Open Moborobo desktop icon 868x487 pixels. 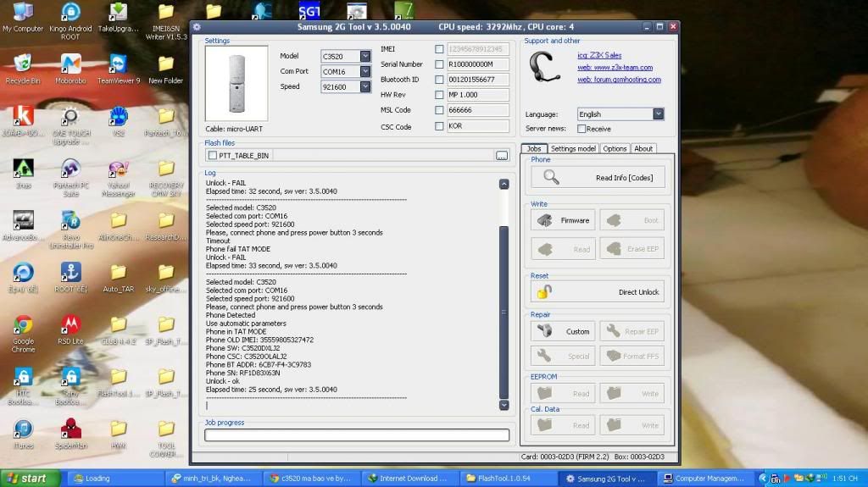pyautogui.click(x=70, y=69)
